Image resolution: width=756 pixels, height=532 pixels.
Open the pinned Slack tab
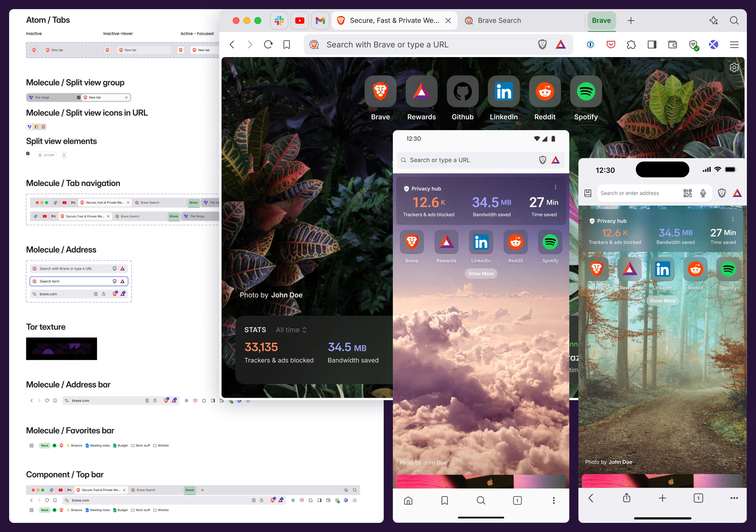[x=279, y=21]
